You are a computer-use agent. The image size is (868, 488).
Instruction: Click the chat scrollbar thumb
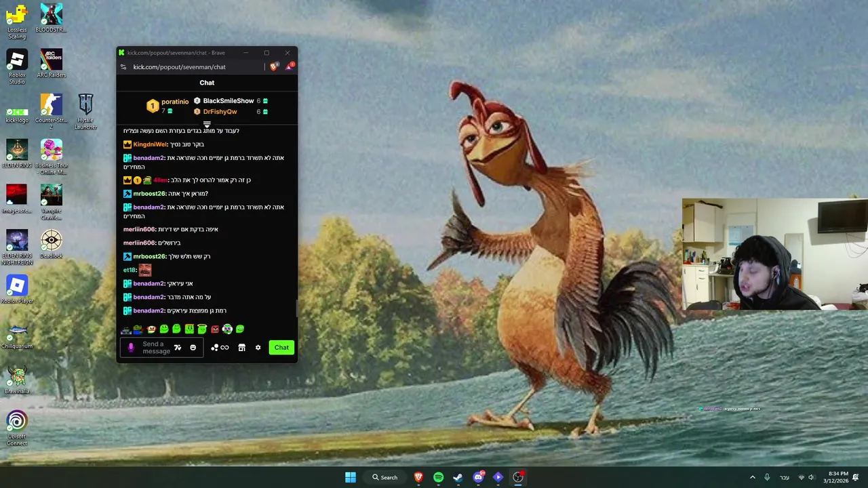click(296, 309)
